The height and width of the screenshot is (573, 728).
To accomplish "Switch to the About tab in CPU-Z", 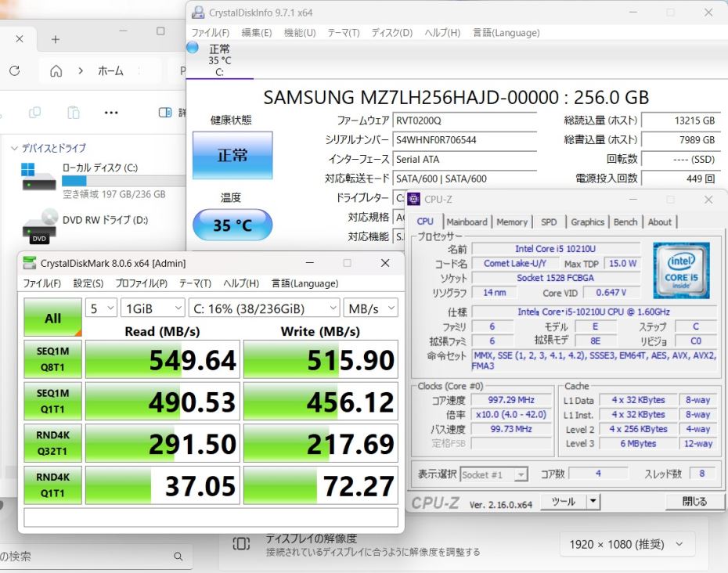I will coord(659,222).
